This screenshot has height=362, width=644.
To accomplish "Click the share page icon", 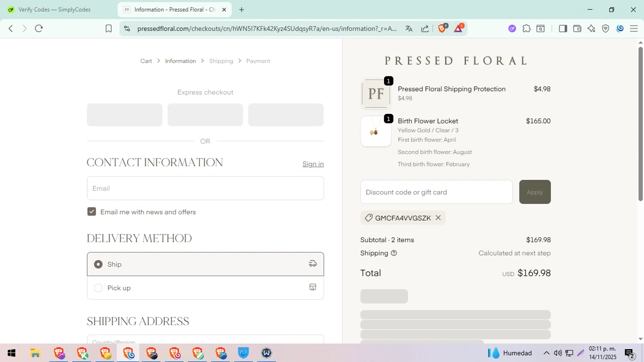I will coord(425,28).
